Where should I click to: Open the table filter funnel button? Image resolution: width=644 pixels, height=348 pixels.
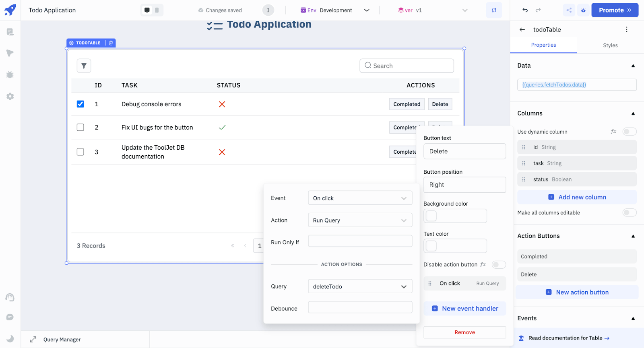(84, 66)
